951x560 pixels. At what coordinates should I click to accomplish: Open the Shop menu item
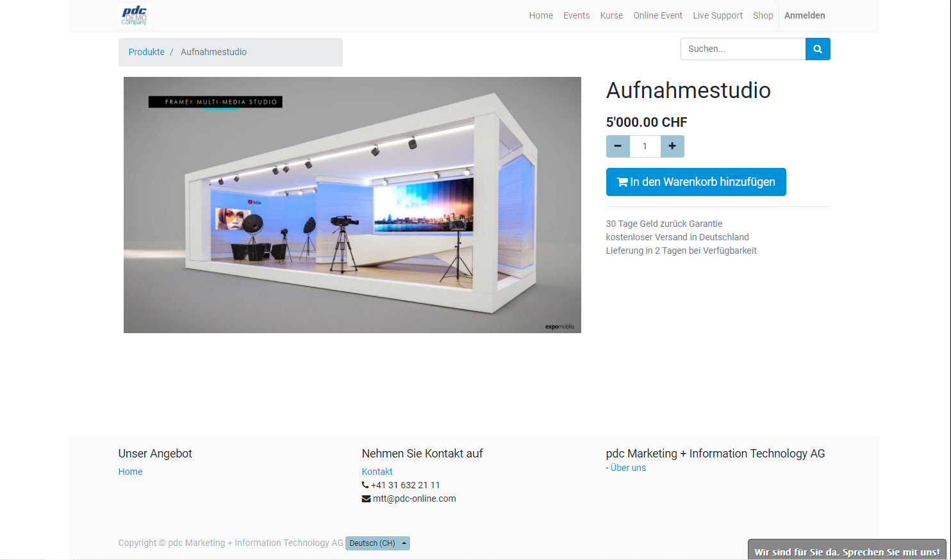pos(763,15)
